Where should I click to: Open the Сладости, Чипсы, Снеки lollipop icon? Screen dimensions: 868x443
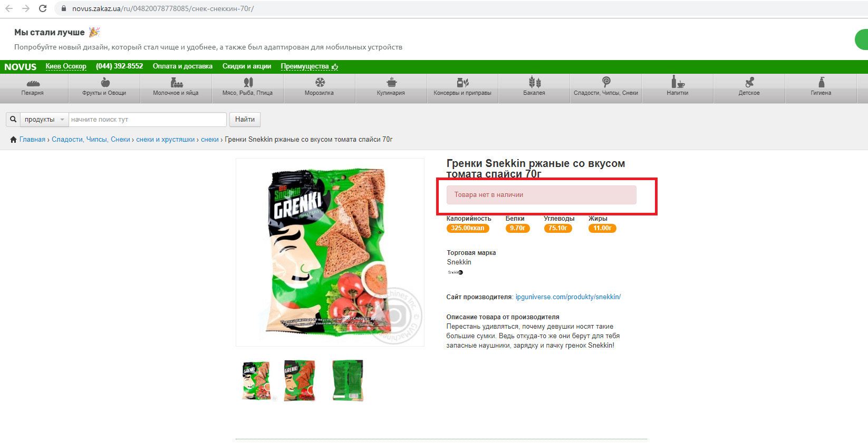[606, 82]
